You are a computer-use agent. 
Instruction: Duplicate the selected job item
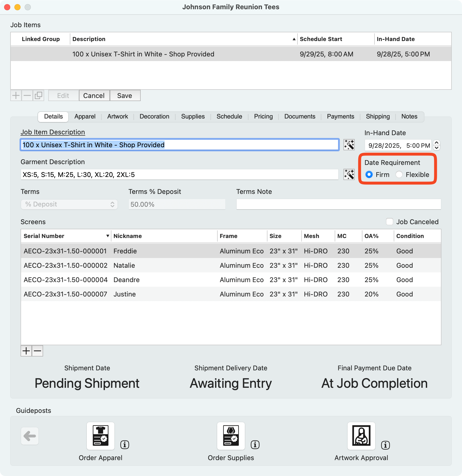38,95
